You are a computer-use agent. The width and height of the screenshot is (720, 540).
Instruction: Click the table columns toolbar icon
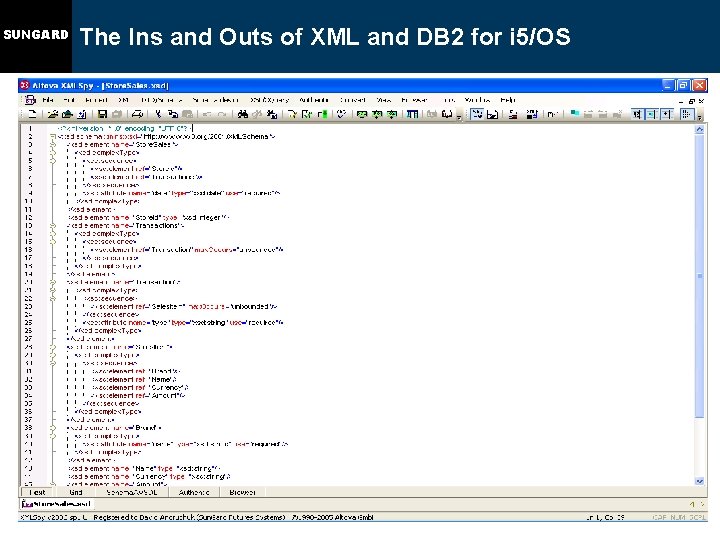point(412,114)
